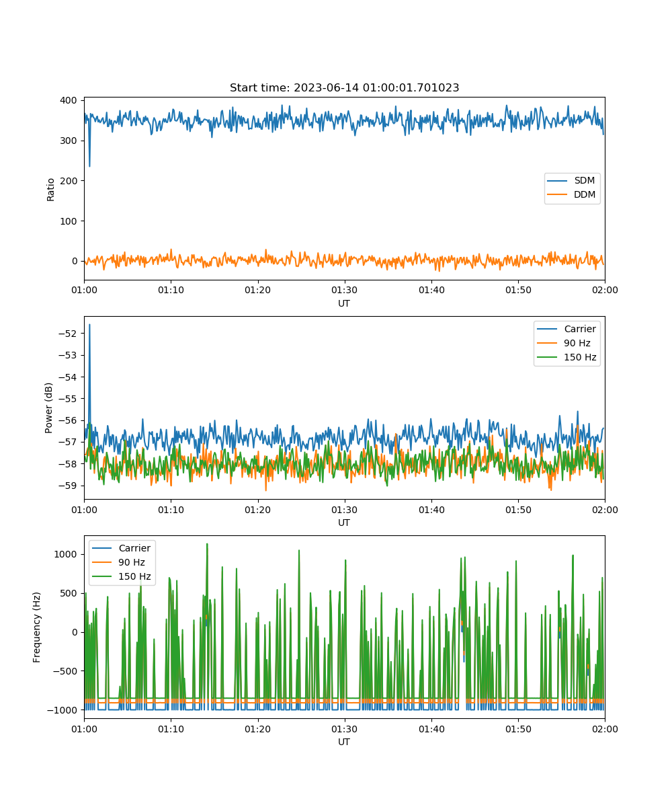Click the orange DDM line sample in legend
The width and height of the screenshot is (672, 807).
point(556,196)
